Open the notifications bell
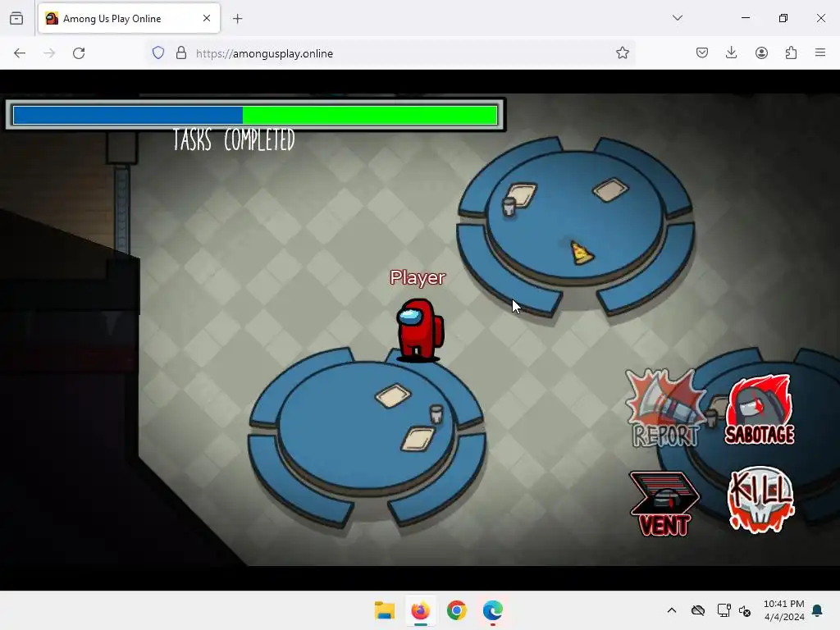Viewport: 840px width, 630px height. pos(818,610)
